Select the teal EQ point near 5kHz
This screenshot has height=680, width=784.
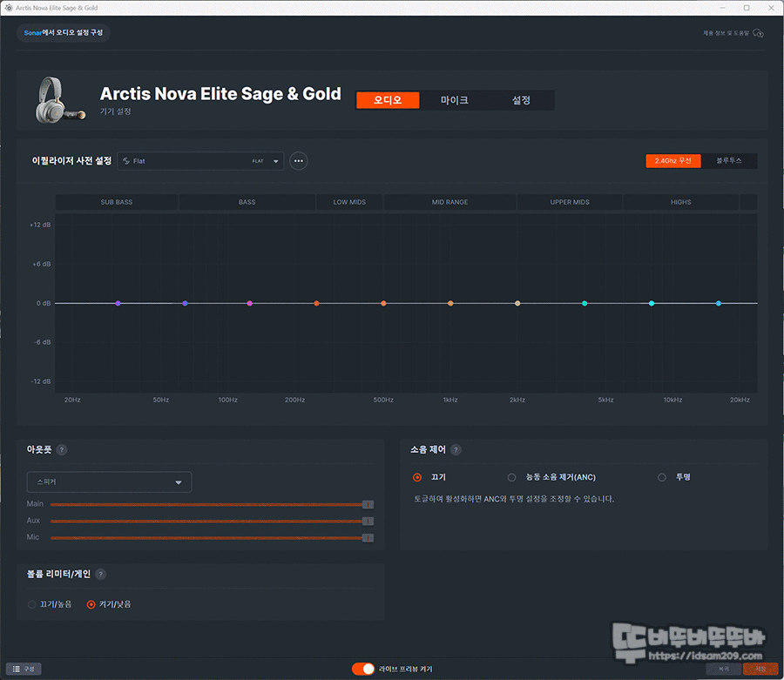point(585,303)
